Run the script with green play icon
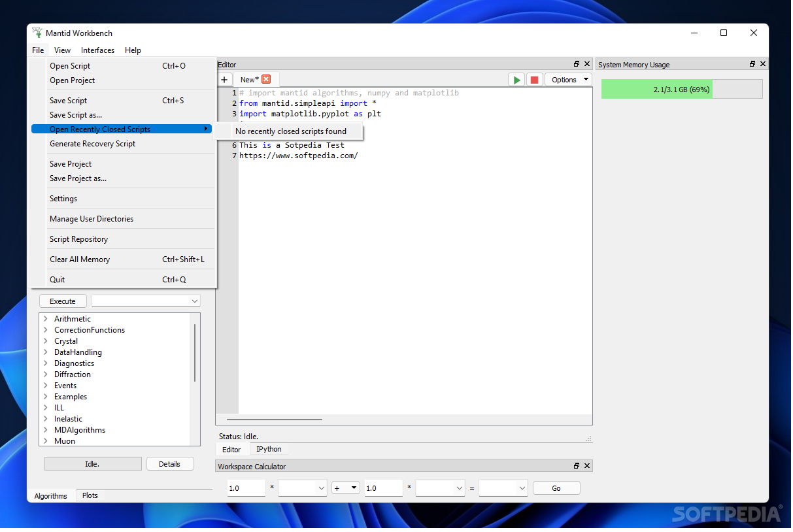Viewport: 793px width, 532px height. pyautogui.click(x=516, y=80)
